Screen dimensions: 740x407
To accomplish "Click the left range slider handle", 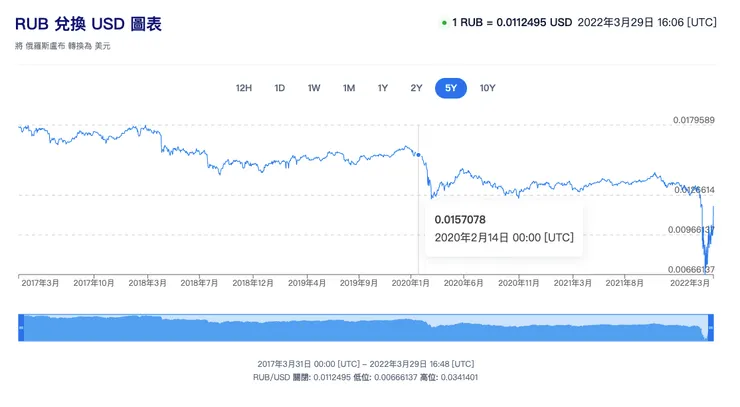I will 22,327.
